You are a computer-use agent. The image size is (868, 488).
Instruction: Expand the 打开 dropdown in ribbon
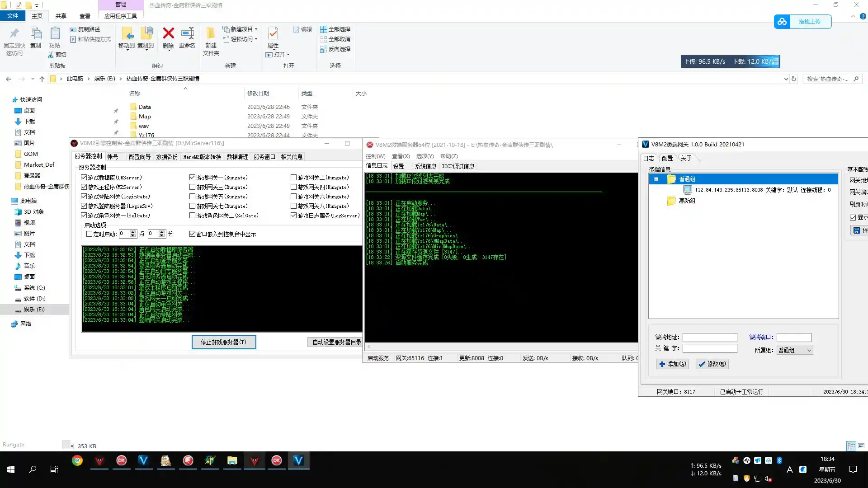288,55
